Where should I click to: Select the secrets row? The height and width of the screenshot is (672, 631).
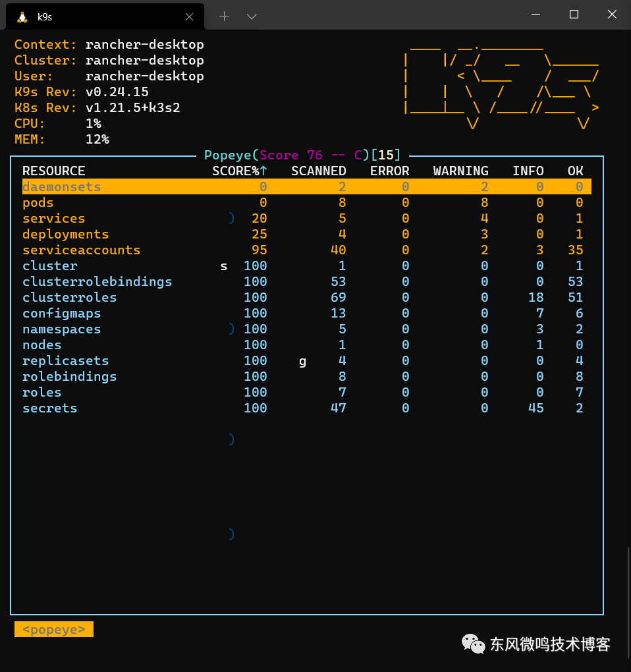coord(307,409)
